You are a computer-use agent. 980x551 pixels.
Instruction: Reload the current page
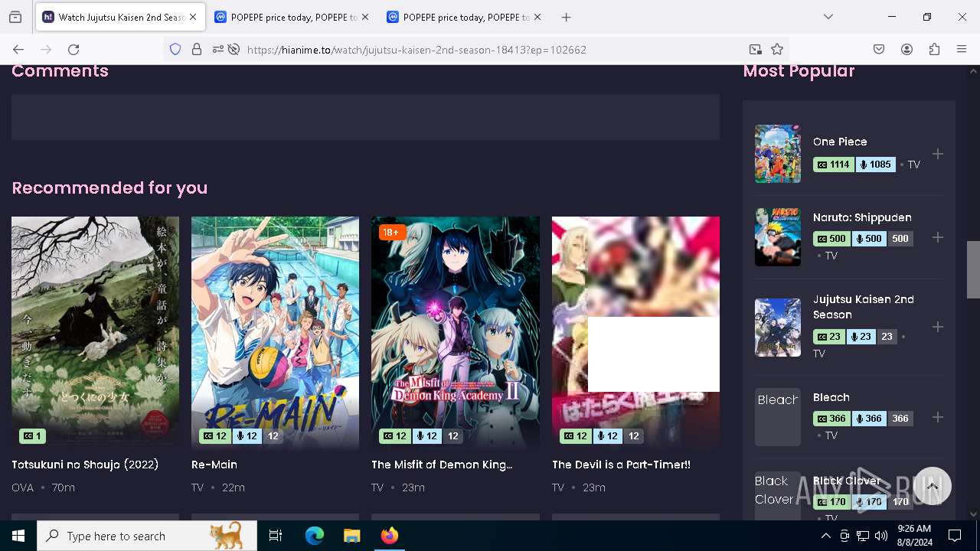[x=73, y=49]
